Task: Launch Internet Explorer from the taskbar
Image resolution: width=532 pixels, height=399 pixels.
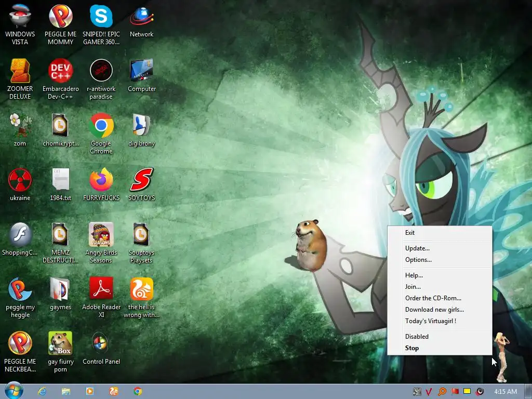Action: tap(42, 392)
